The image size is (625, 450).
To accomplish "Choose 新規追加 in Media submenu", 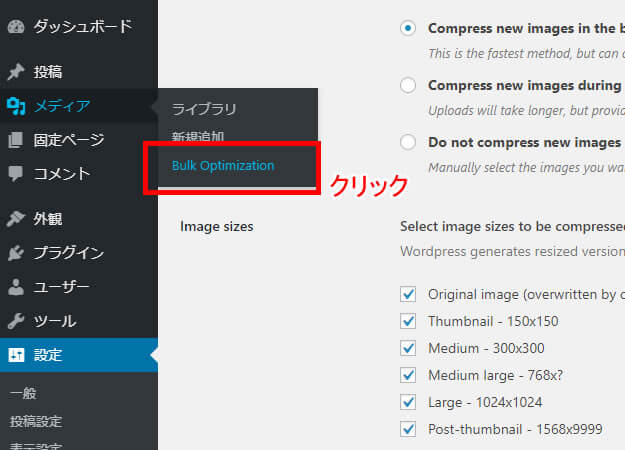I will pos(198,136).
